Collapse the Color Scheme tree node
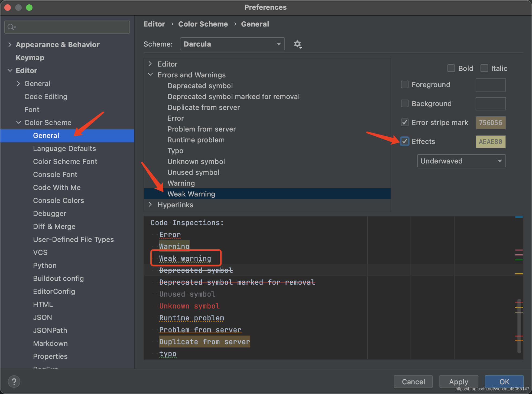Image resolution: width=532 pixels, height=394 pixels. click(19, 123)
